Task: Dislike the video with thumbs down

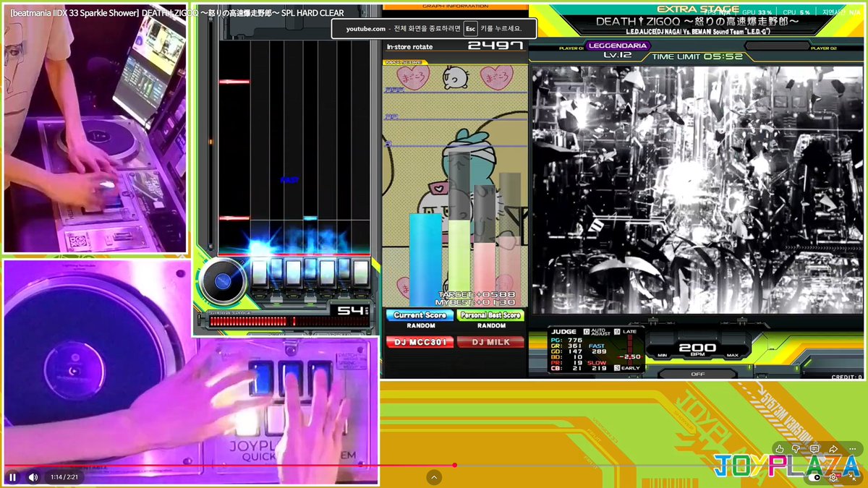Action: [x=797, y=448]
